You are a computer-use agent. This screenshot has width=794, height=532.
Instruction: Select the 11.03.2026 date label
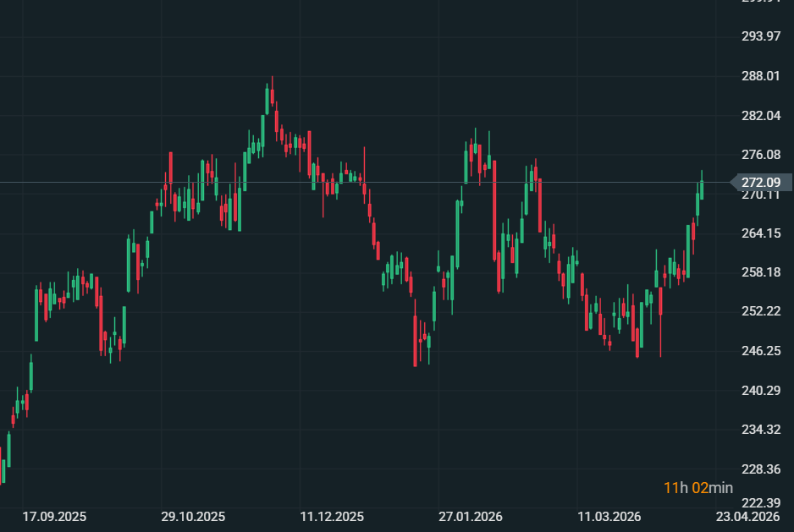[x=609, y=516]
